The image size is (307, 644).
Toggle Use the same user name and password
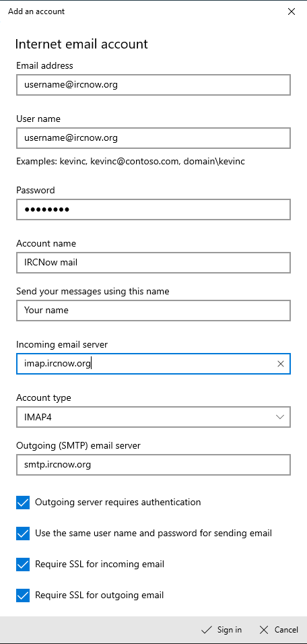click(23, 533)
